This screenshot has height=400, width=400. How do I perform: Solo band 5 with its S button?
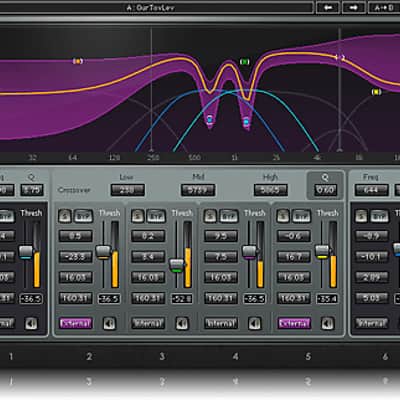[x=283, y=216]
